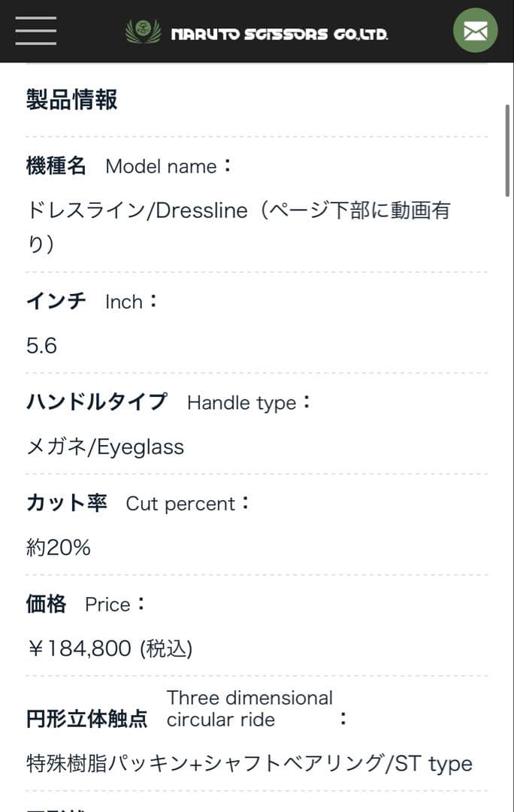This screenshot has width=514, height=812.
Task: Select the 円形立体触点 label
Action: [x=87, y=719]
